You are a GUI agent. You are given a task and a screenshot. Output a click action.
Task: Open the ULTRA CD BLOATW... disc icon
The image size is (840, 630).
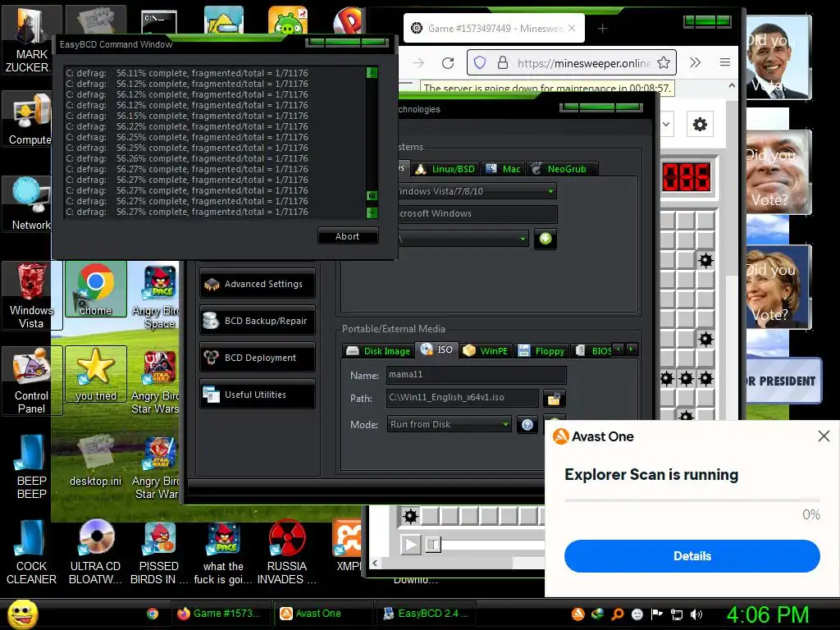point(96,552)
